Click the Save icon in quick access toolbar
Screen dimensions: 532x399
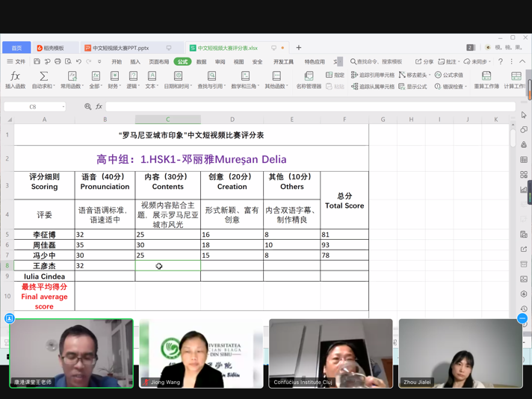point(37,62)
